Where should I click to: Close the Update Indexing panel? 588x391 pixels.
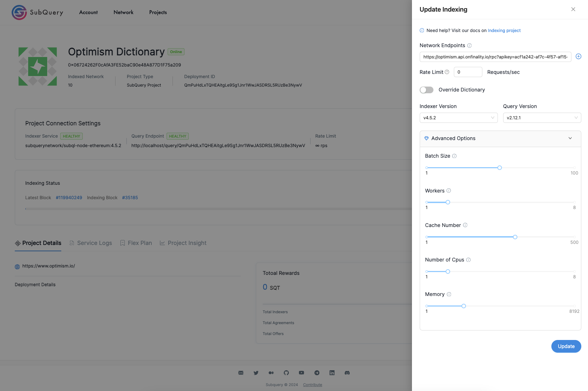pyautogui.click(x=573, y=9)
